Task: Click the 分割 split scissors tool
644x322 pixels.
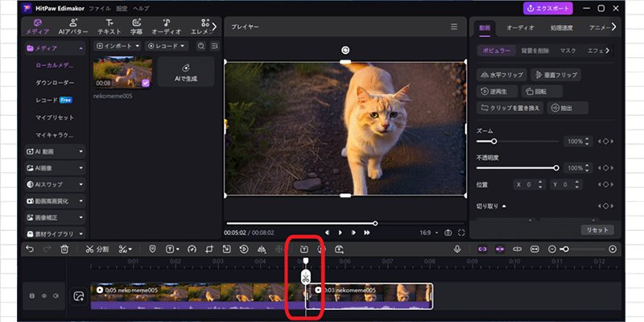Action: [97, 250]
